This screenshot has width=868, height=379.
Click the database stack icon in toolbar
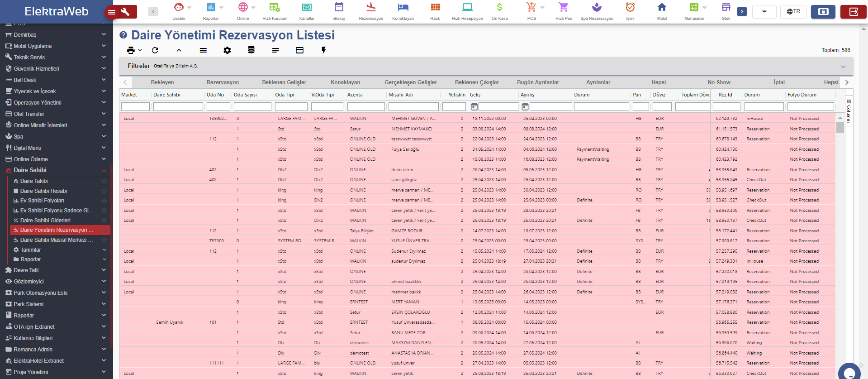pos(251,50)
